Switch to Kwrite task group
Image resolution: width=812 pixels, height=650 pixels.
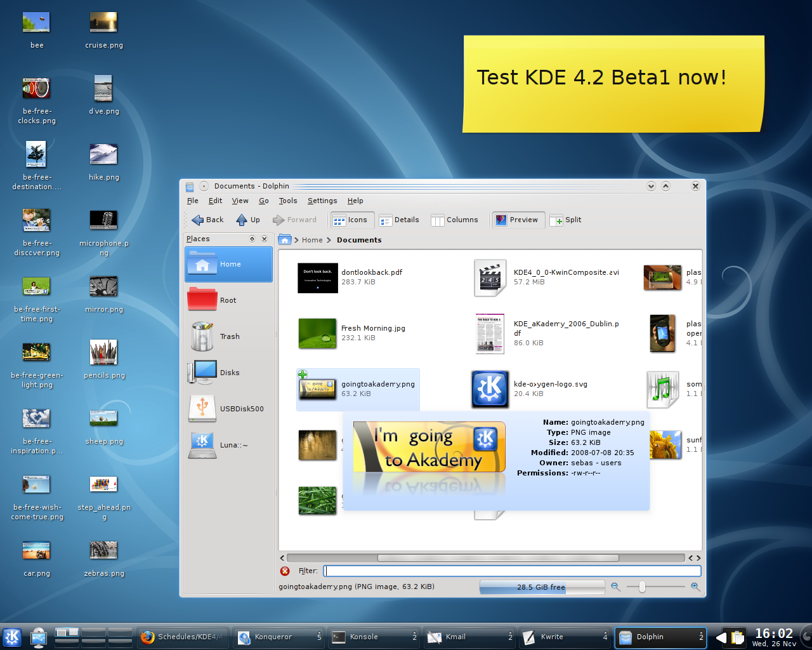tap(565, 637)
